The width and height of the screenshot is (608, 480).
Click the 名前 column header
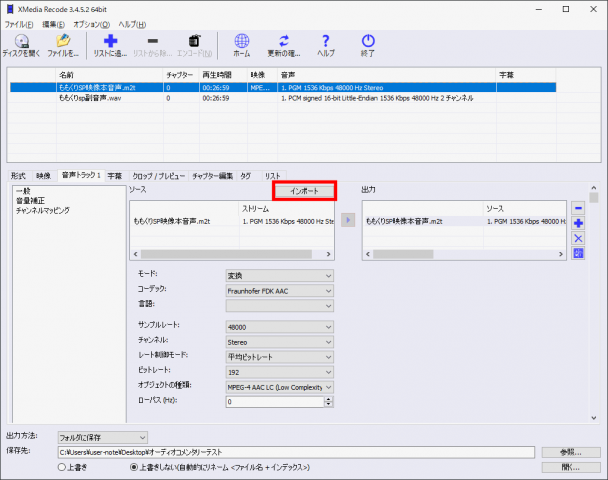coord(109,75)
